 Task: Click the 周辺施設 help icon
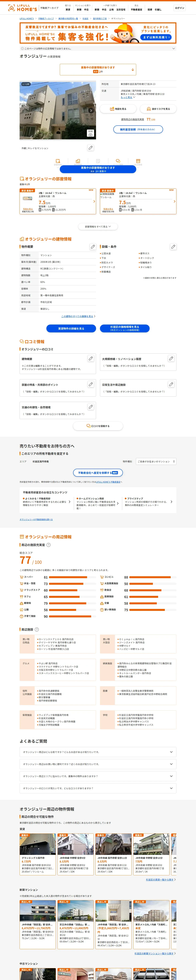click(x=37, y=630)
